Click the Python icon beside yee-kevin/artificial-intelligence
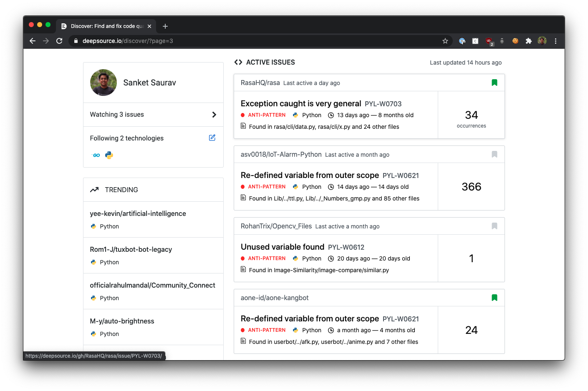This screenshot has width=588, height=391. 93,226
